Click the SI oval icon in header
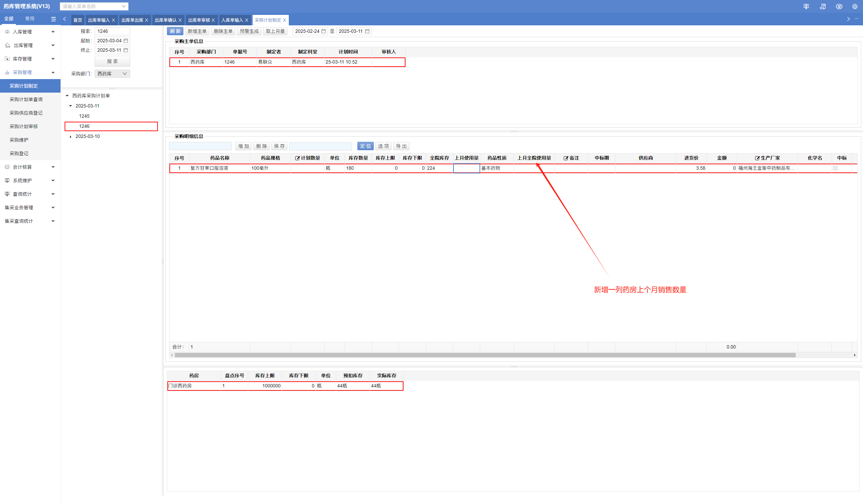The image size is (863, 504). point(839,6)
